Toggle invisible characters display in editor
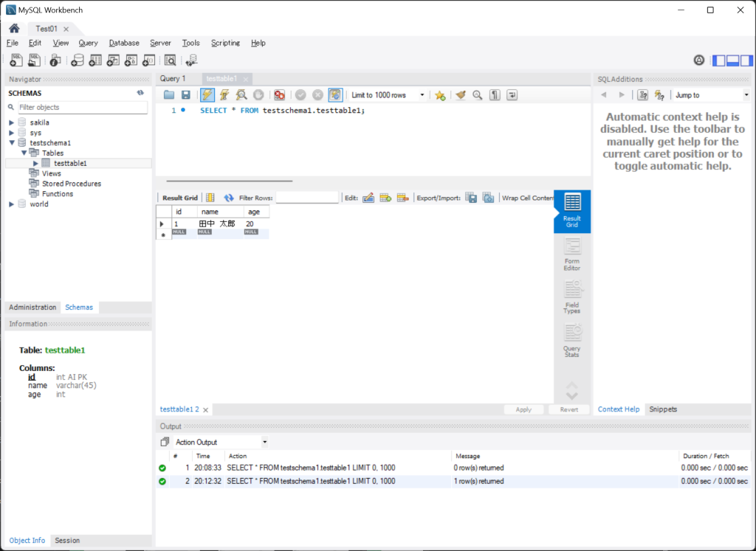The width and height of the screenshot is (756, 551). coord(495,95)
